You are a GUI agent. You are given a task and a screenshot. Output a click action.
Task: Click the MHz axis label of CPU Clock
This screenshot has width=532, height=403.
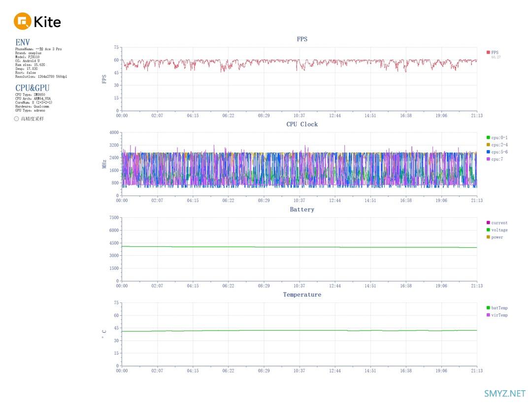[x=104, y=164]
